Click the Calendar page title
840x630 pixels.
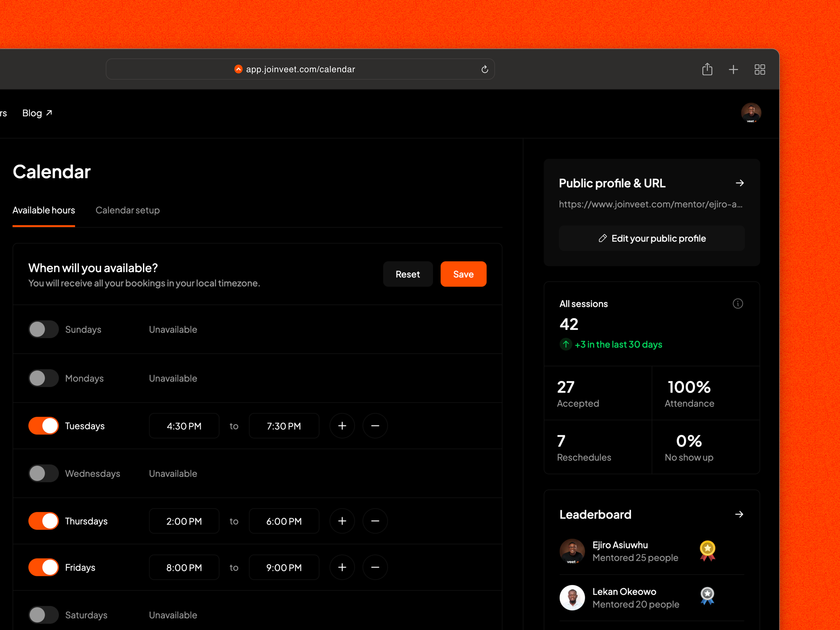[52, 172]
